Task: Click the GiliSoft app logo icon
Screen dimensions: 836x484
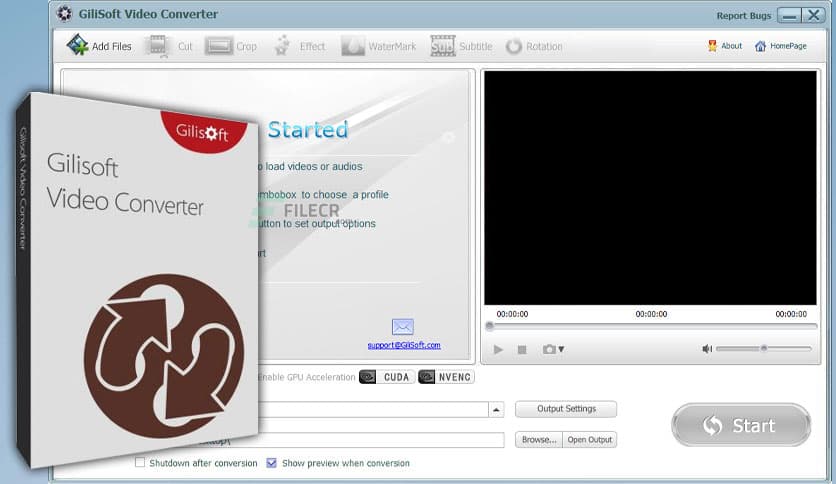Action: click(x=65, y=14)
